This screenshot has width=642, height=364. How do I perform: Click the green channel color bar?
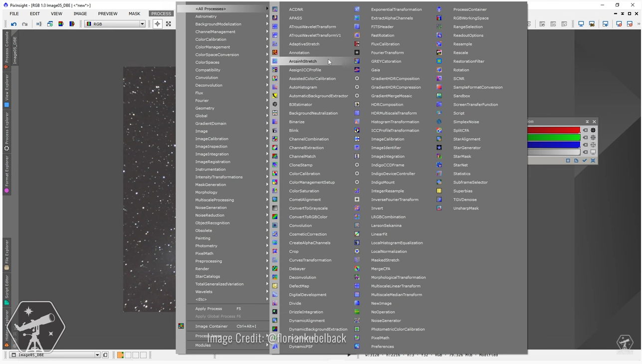click(x=554, y=138)
